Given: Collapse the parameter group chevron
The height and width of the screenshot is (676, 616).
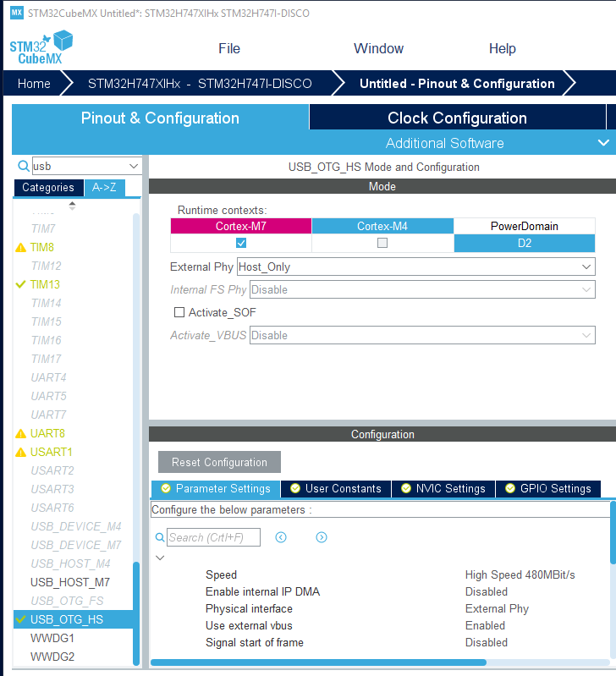Looking at the screenshot, I should pyautogui.click(x=160, y=558).
